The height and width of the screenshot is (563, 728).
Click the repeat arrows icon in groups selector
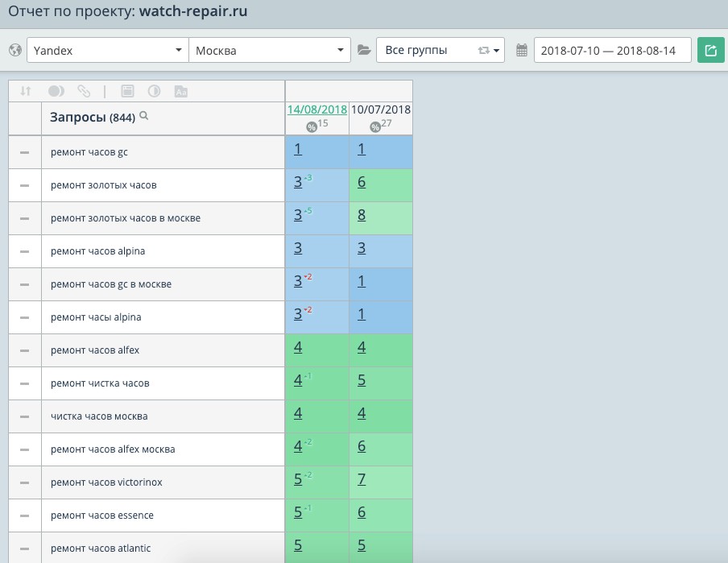pos(484,50)
